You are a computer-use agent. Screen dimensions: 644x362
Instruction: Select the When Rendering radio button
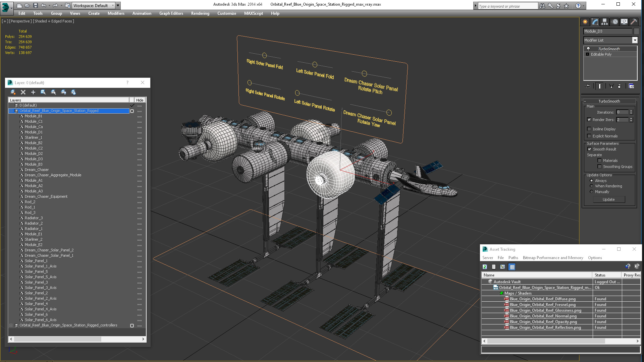(x=591, y=186)
